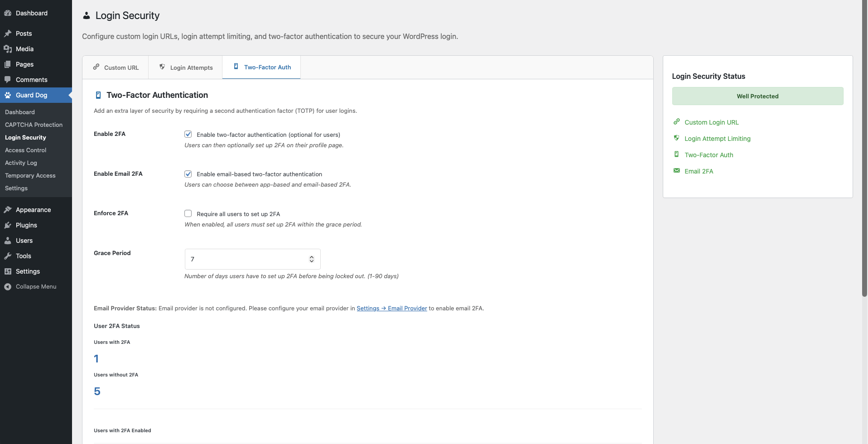Open Appearance via the paintbrush icon
The width and height of the screenshot is (868, 444).
tap(8, 209)
